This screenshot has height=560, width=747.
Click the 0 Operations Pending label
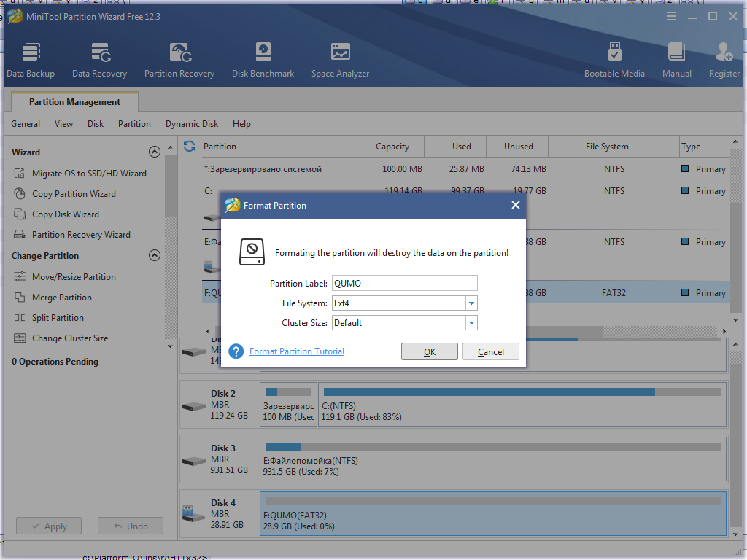pyautogui.click(x=55, y=362)
